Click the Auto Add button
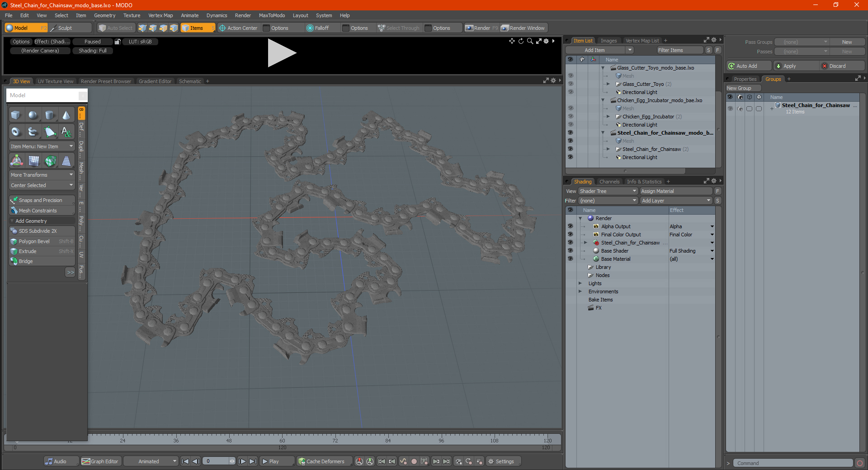 749,66
